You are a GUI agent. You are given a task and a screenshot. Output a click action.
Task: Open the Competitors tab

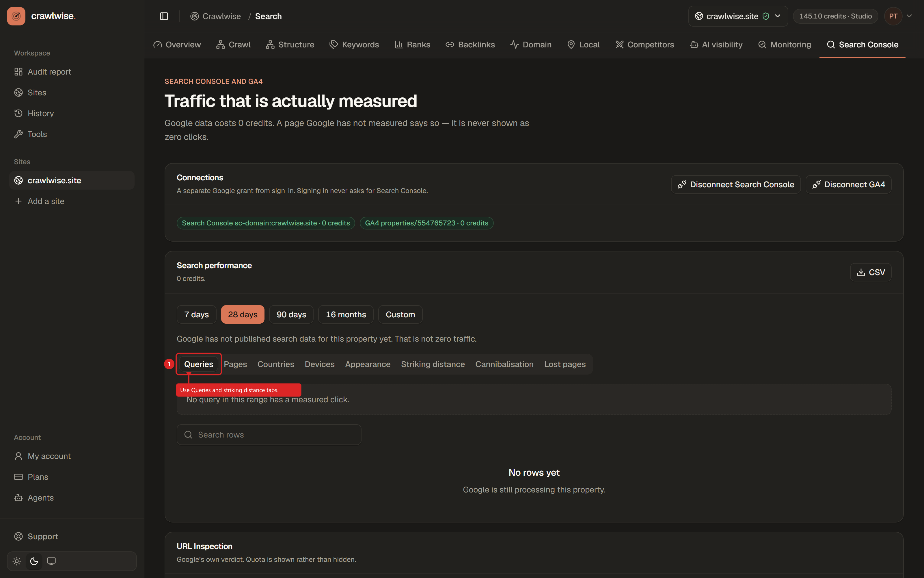(644, 45)
